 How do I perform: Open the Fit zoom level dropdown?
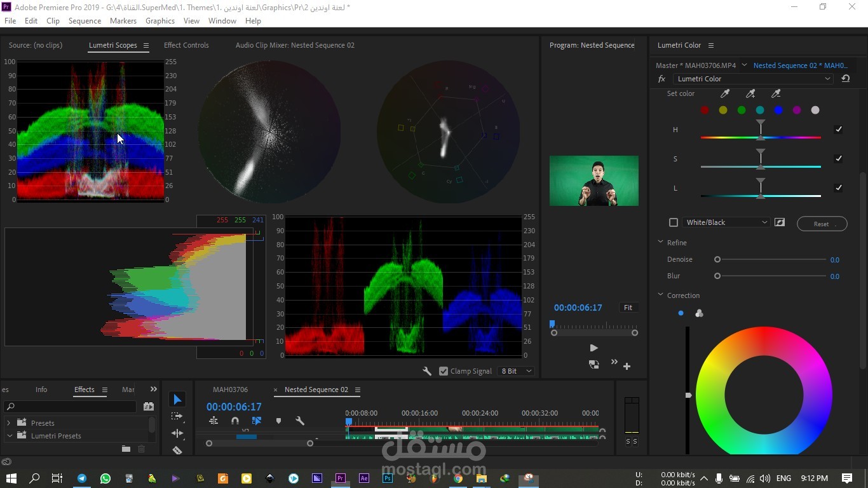[x=628, y=308]
